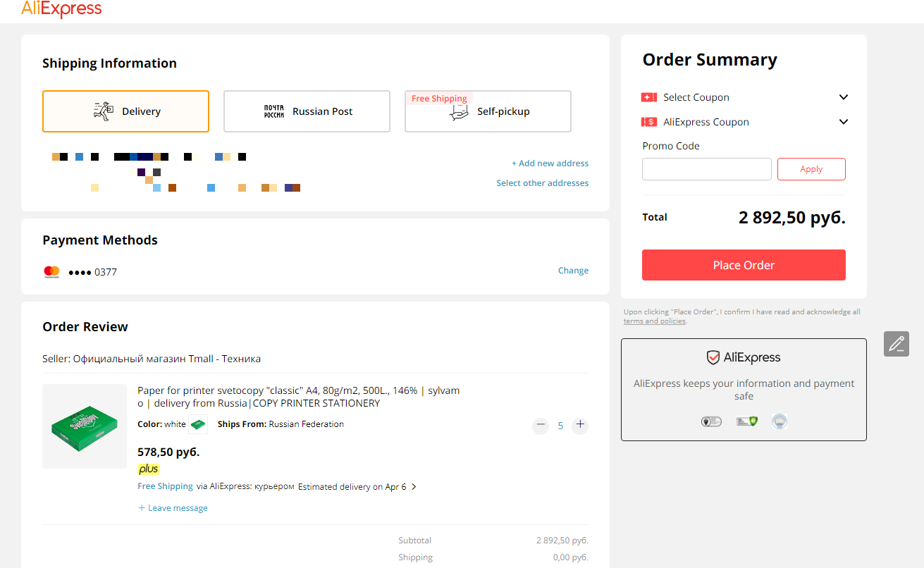Click the white color swatch thumbnail
Image resolution: width=924 pixels, height=568 pixels.
[x=198, y=424]
